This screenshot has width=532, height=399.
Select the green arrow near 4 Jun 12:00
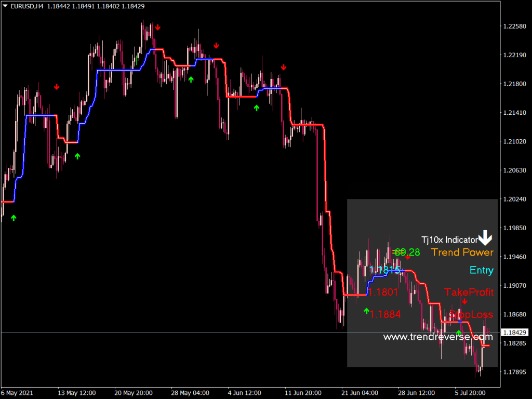click(x=256, y=109)
